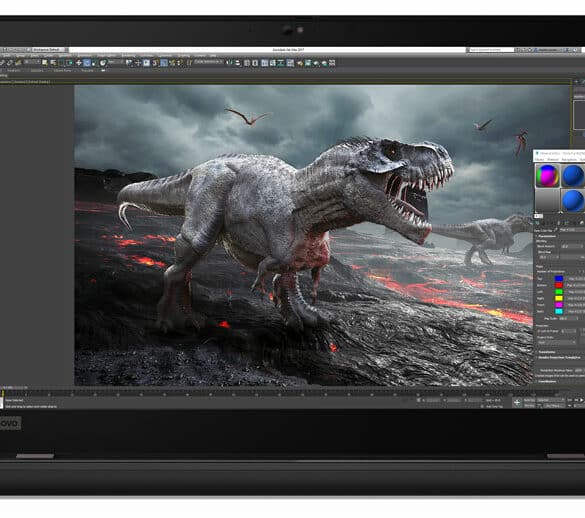Click the large Set Keys plus button
This screenshot has width=585, height=518.
(517, 403)
